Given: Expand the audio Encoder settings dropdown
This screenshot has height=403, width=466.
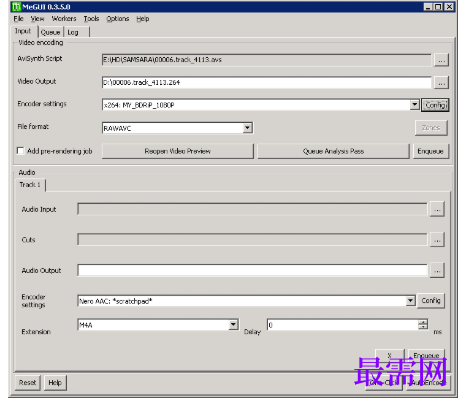Looking at the screenshot, I should [x=410, y=301].
